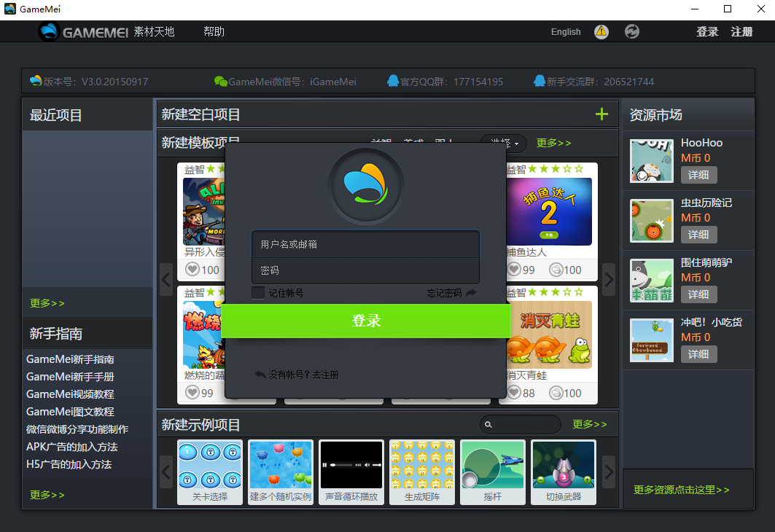The height and width of the screenshot is (532, 775).
Task: Click 忘记密码 link
Action: (x=444, y=294)
